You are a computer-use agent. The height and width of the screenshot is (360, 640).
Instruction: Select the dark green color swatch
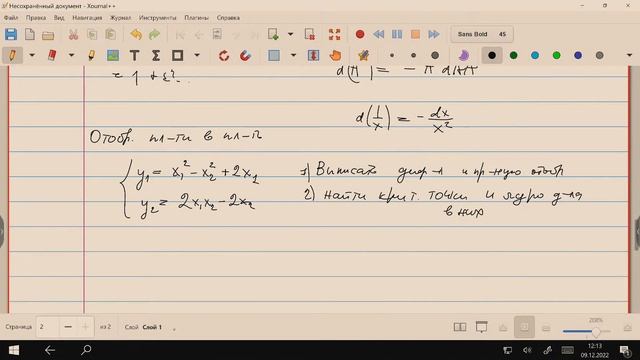click(513, 56)
